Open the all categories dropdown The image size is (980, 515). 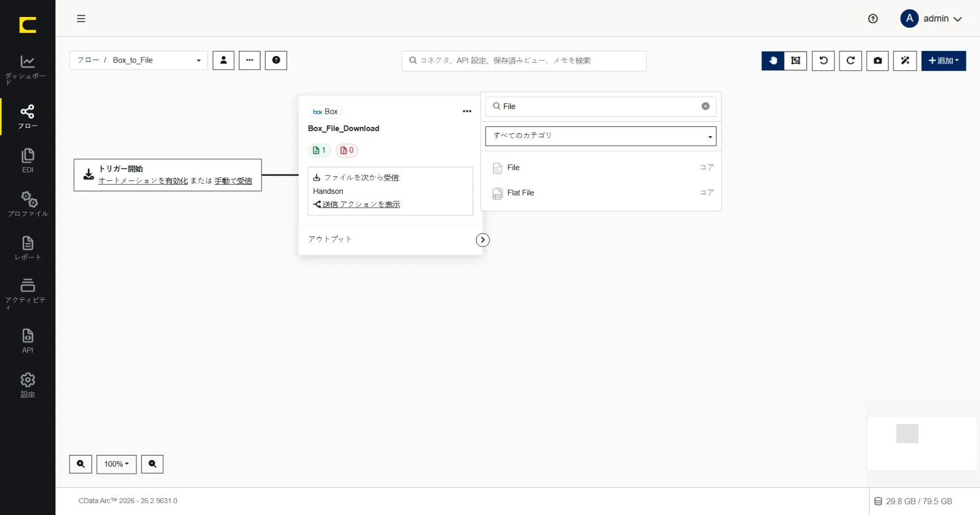pyautogui.click(x=601, y=136)
